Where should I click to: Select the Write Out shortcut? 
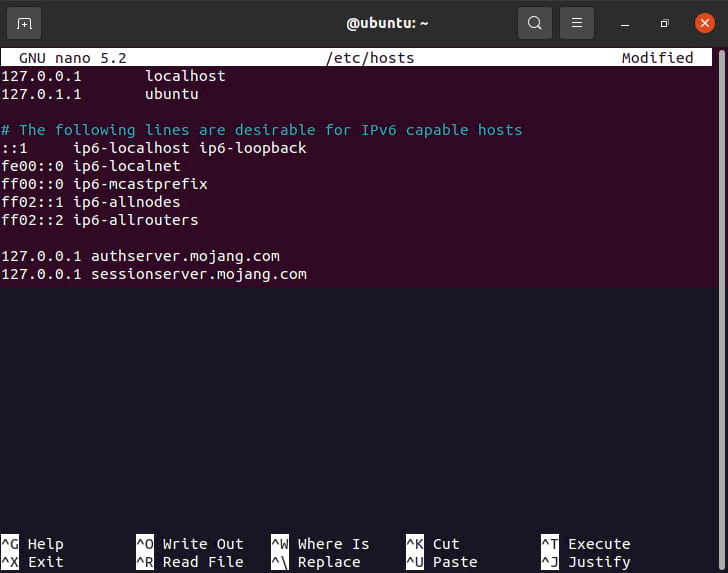202,544
